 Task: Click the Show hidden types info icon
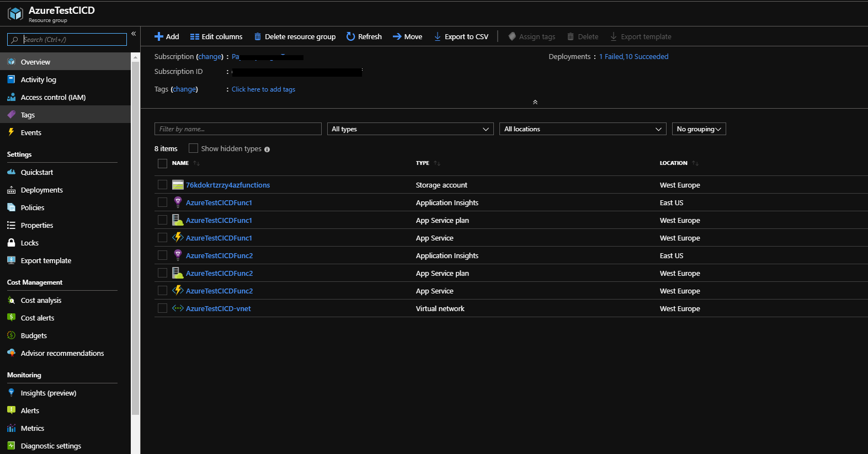coord(267,149)
